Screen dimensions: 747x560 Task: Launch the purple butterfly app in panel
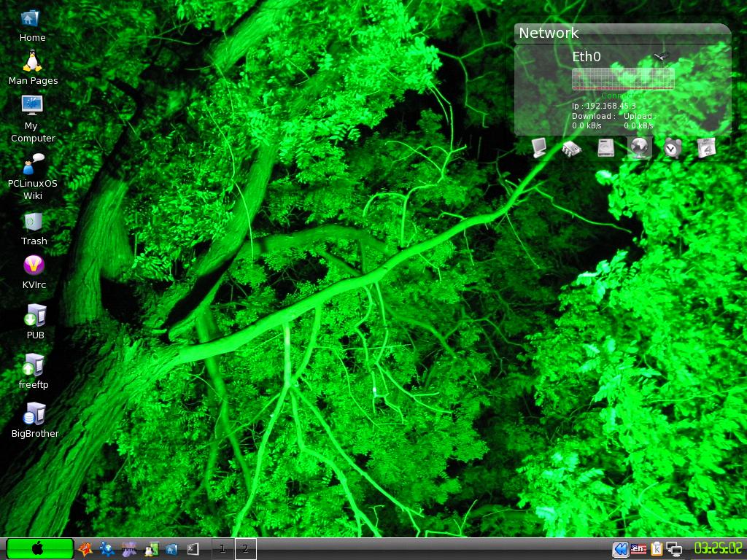pos(128,549)
